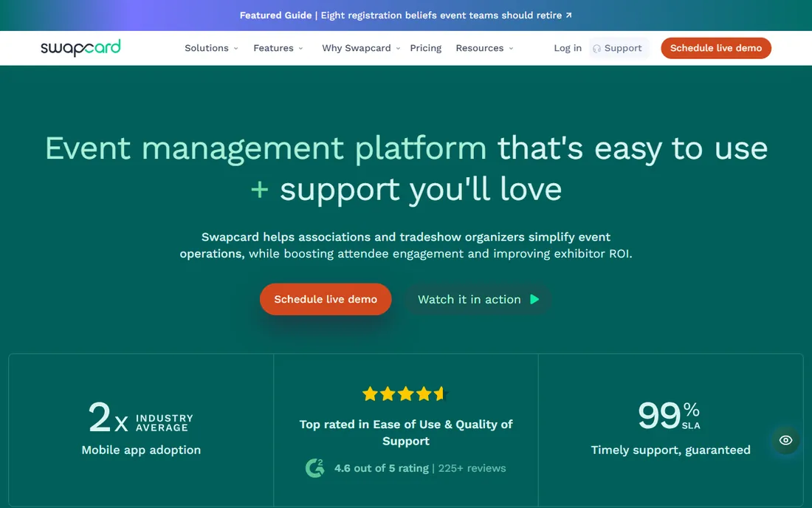Click the Mobile app adoption text
This screenshot has width=812, height=508.
pyautogui.click(x=141, y=450)
